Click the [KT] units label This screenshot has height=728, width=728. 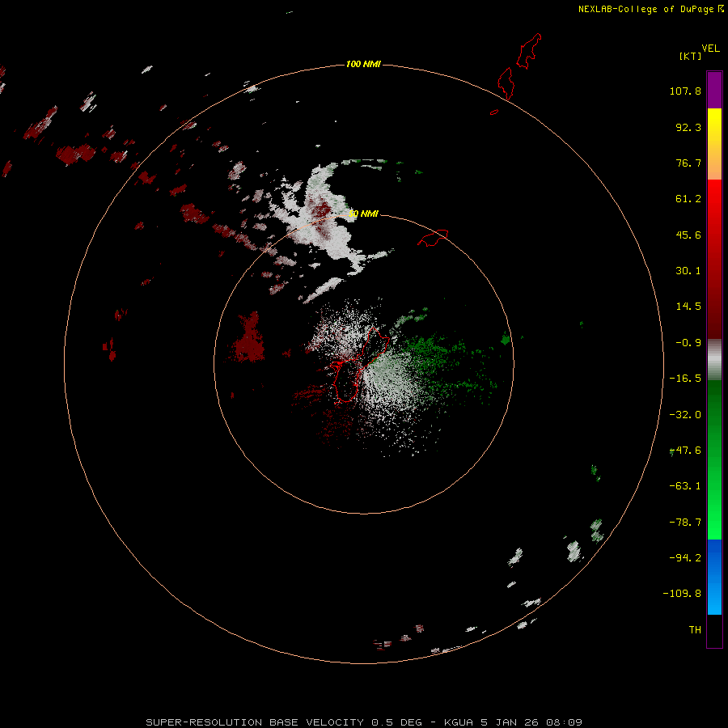tap(691, 56)
